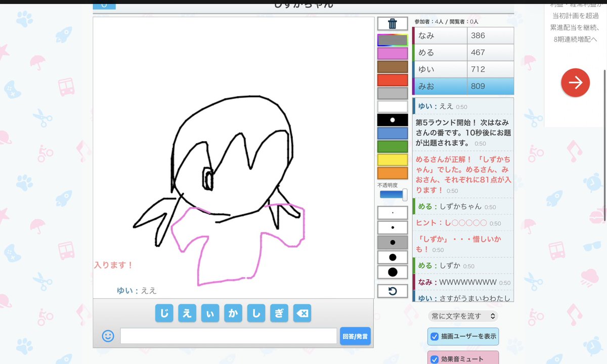
Task: Select the smallest brush size dot
Action: click(393, 212)
